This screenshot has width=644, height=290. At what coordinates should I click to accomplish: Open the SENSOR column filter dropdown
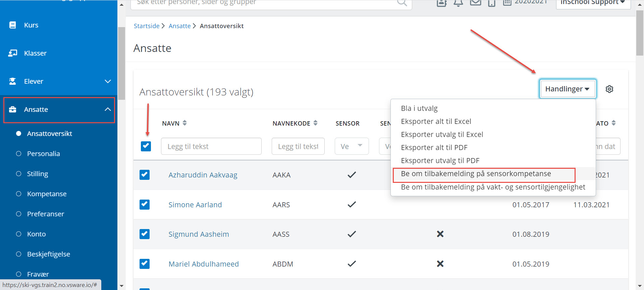pyautogui.click(x=352, y=146)
